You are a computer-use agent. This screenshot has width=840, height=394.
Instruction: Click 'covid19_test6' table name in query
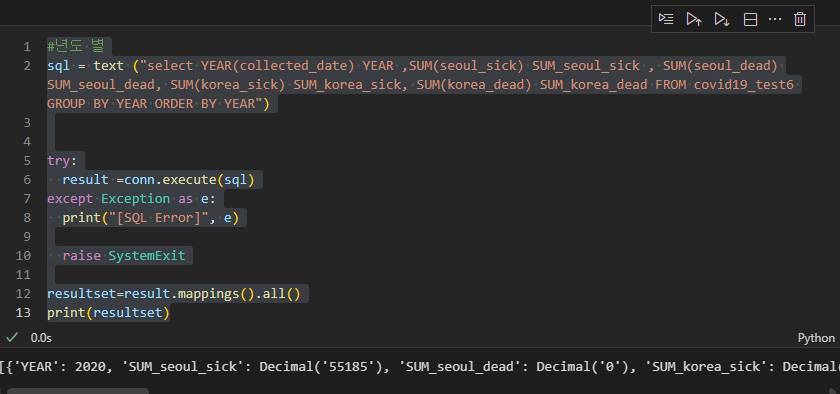pos(744,85)
